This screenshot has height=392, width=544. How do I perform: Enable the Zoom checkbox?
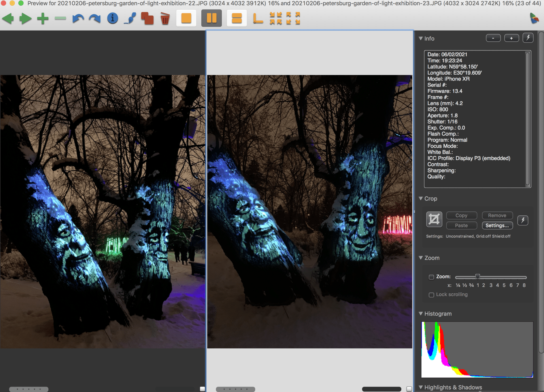click(x=432, y=277)
